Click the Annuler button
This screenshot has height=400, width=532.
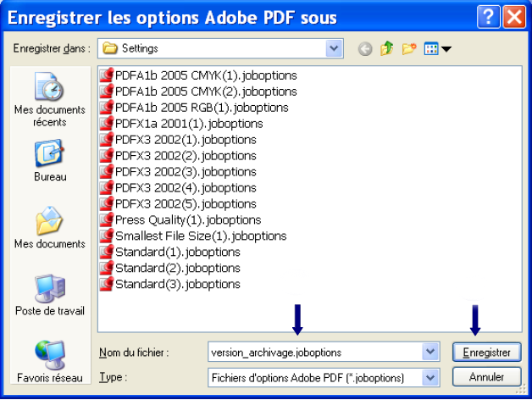tap(486, 376)
